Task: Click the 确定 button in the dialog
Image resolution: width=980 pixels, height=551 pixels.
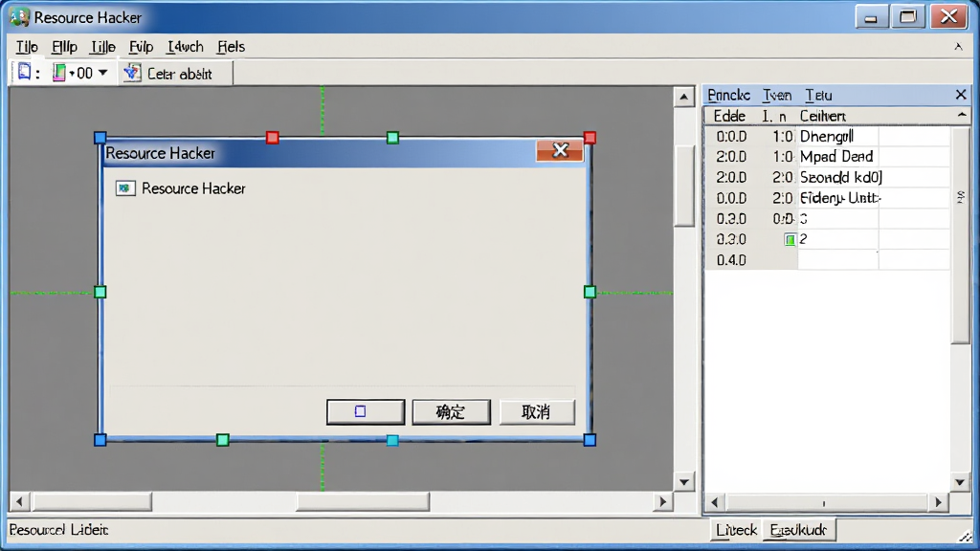Action: click(452, 411)
